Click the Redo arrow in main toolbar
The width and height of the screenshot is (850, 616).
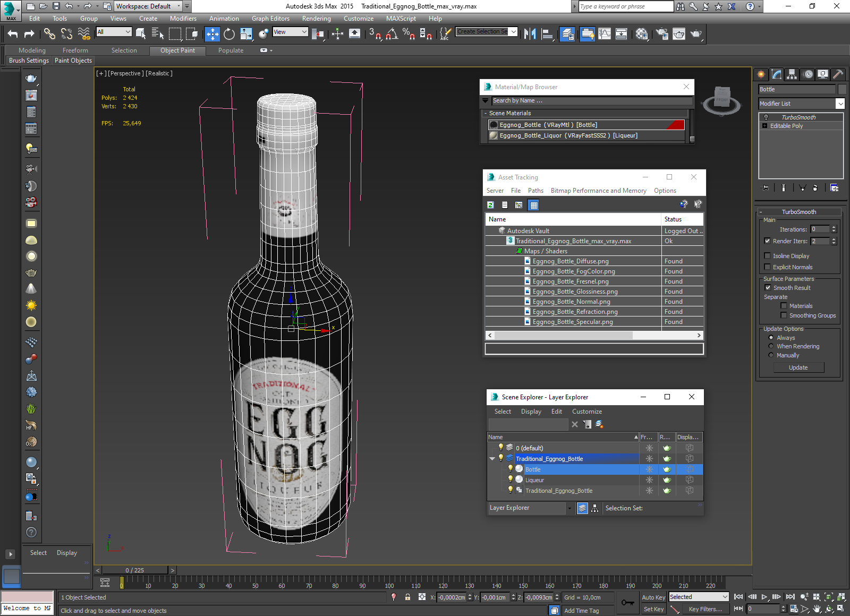pyautogui.click(x=29, y=34)
